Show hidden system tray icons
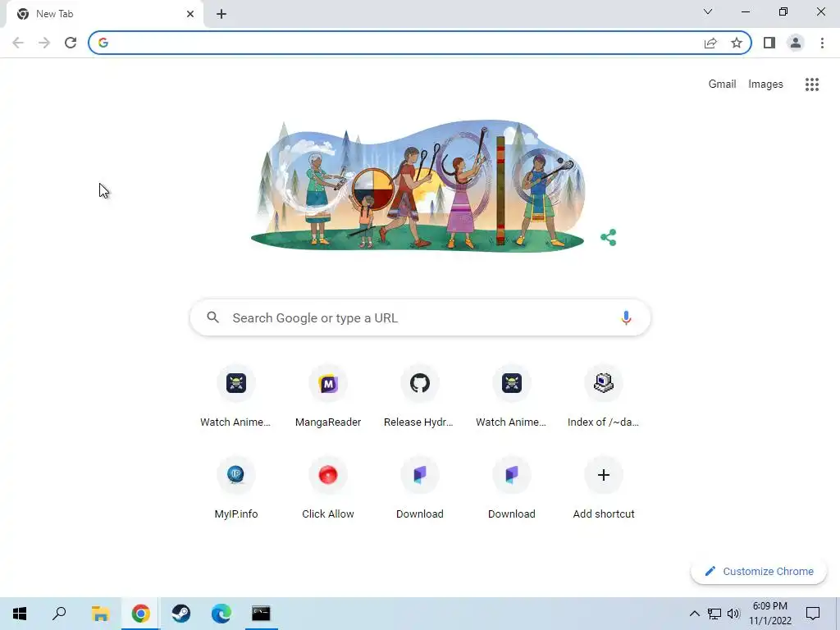The width and height of the screenshot is (840, 630). tap(694, 614)
